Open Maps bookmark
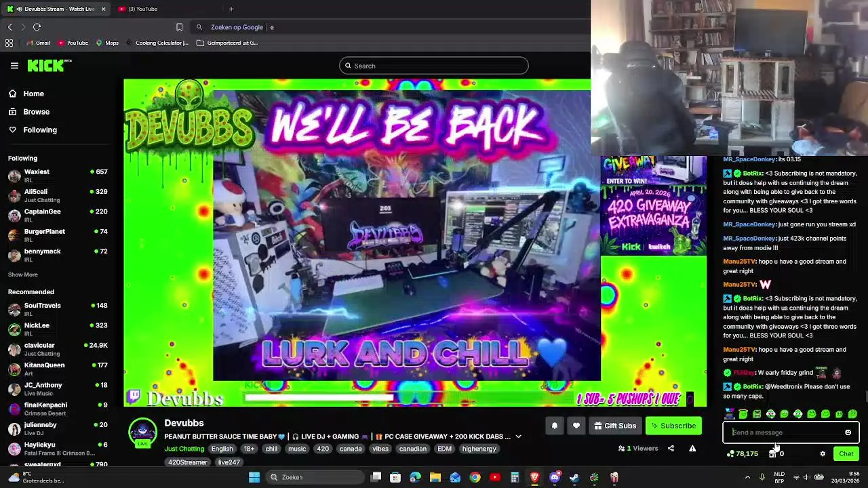 (x=107, y=43)
